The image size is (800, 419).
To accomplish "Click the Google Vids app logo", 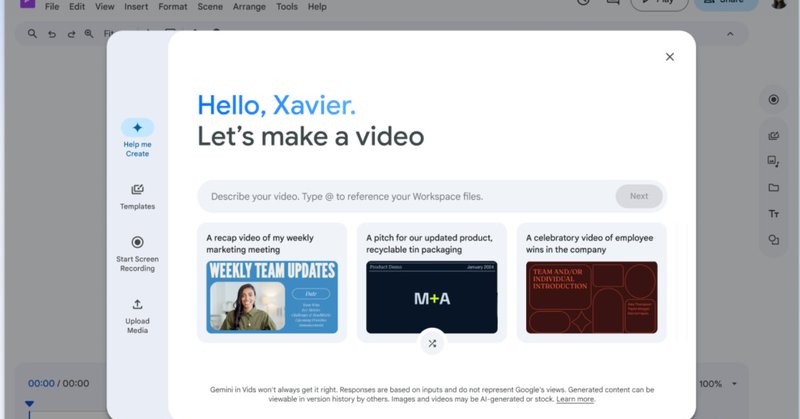I will point(27,3).
